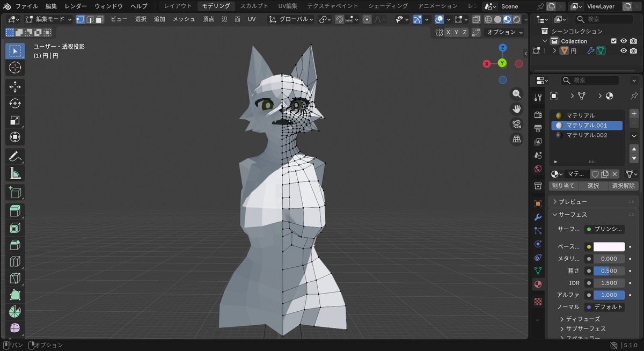The height and width of the screenshot is (351, 644).
Task: Select the Rotate tool
Action: (15, 104)
